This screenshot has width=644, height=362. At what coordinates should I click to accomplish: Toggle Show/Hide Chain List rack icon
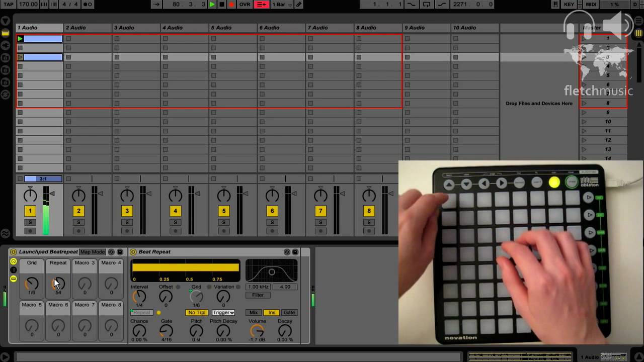[x=14, y=270]
